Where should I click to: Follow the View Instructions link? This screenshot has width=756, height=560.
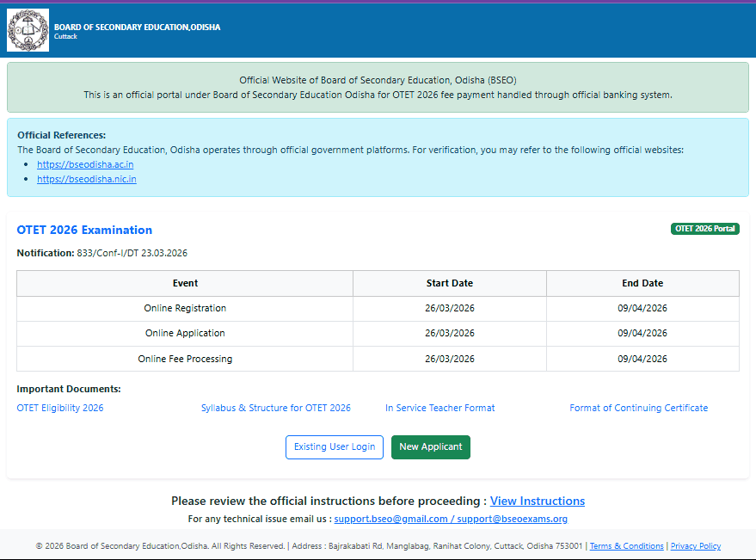click(537, 501)
